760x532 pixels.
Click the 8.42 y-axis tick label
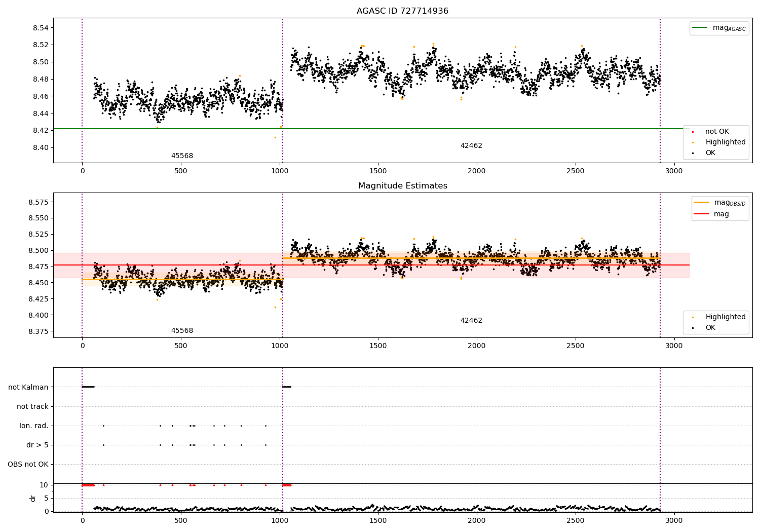click(x=41, y=131)
